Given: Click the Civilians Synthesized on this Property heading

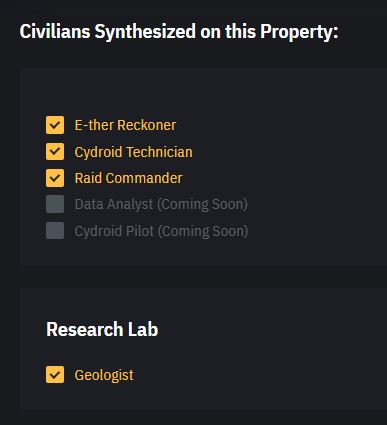Looking at the screenshot, I should tap(179, 32).
